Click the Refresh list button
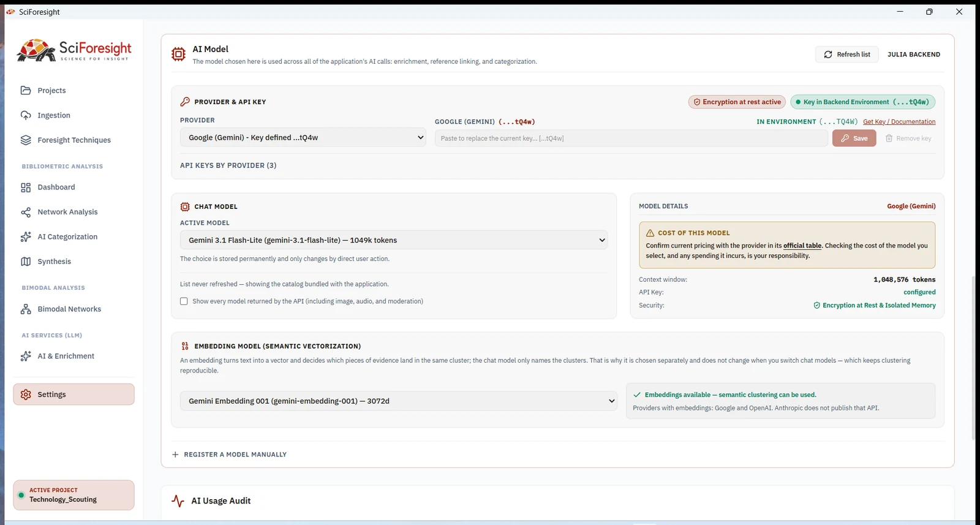980x525 pixels. pos(847,55)
